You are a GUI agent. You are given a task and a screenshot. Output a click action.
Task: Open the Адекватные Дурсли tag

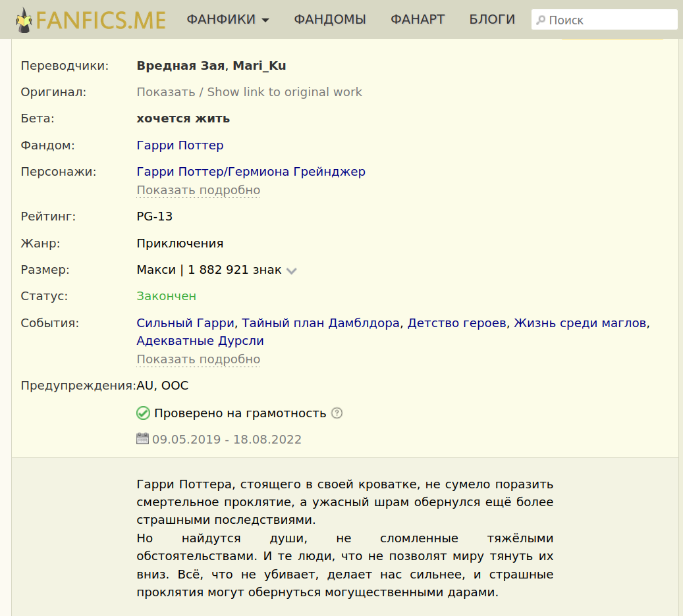(200, 341)
